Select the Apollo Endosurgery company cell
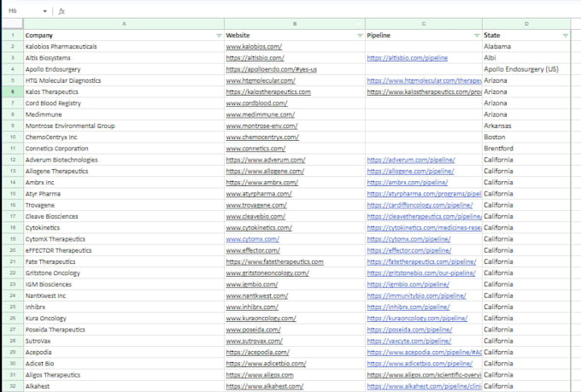The height and width of the screenshot is (392, 581). [x=124, y=69]
